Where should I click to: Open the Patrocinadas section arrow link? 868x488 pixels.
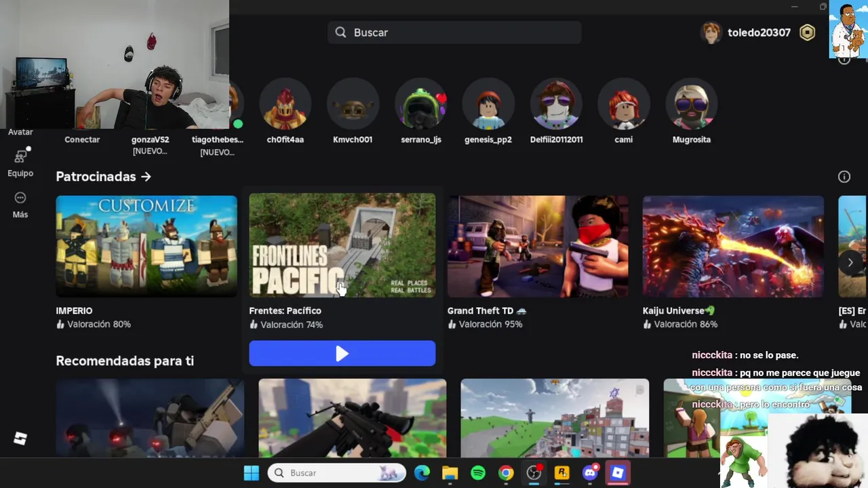tap(146, 177)
